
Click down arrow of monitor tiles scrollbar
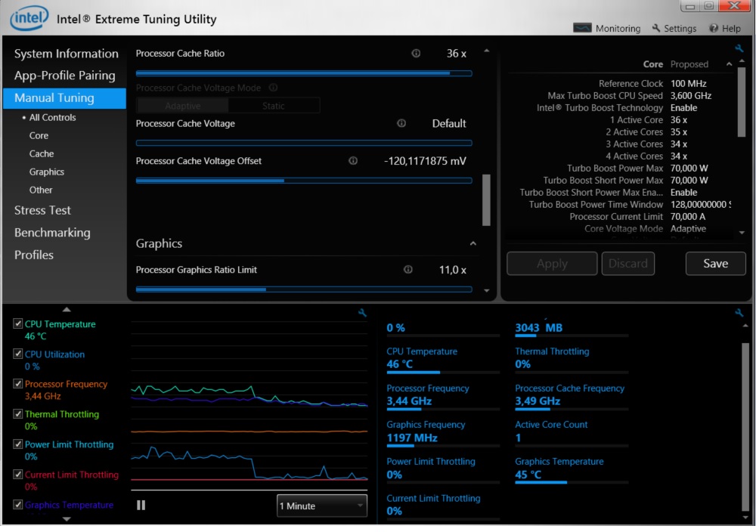(745, 518)
